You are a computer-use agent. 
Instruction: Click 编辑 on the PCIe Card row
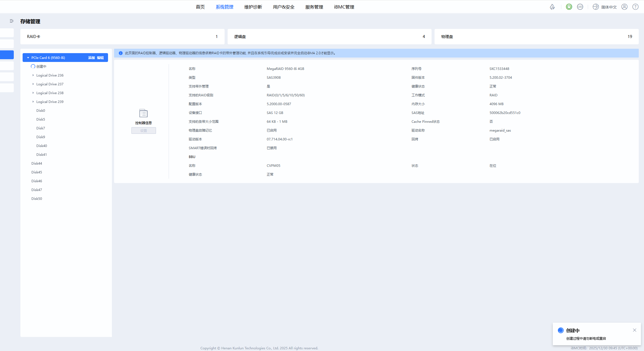pos(100,58)
